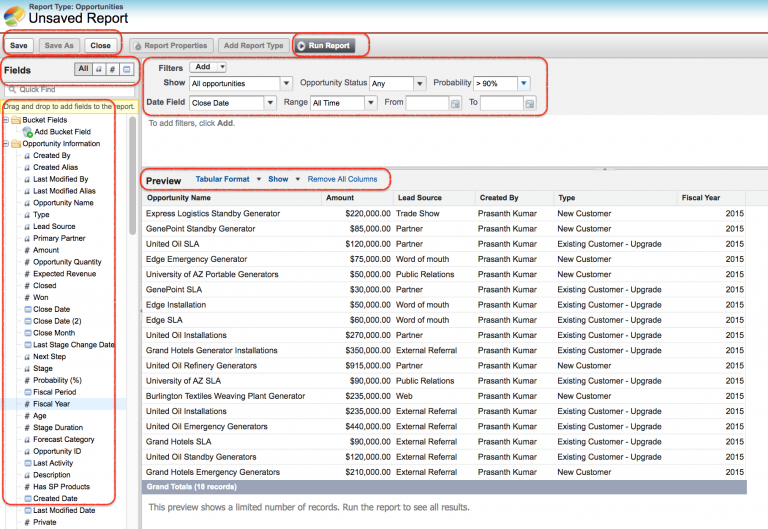Click the From date input field

[x=428, y=103]
